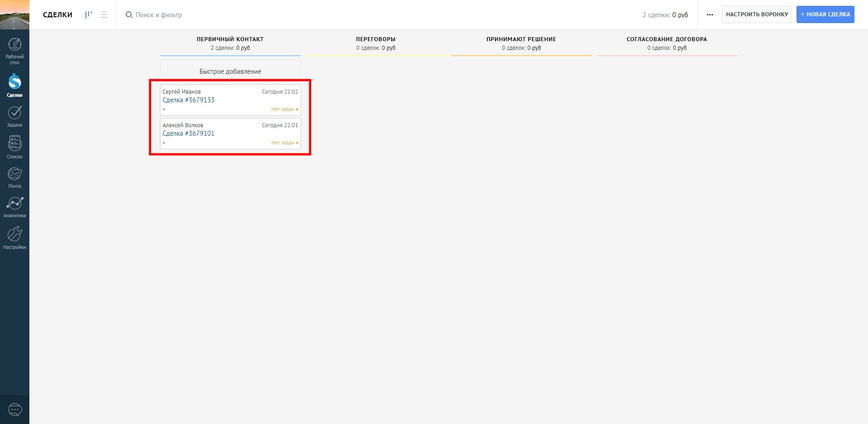Screen dimensions: 868x424
Task: Click the Сегодня 22:01 timestamp
Action: tap(280, 125)
